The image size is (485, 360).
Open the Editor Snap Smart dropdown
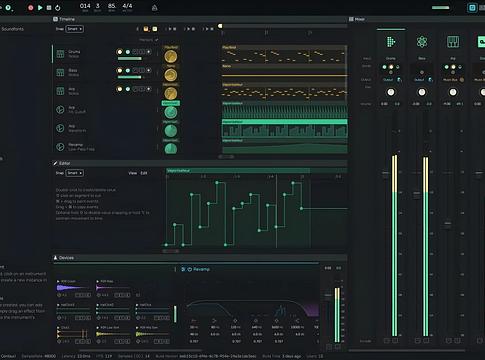point(74,173)
